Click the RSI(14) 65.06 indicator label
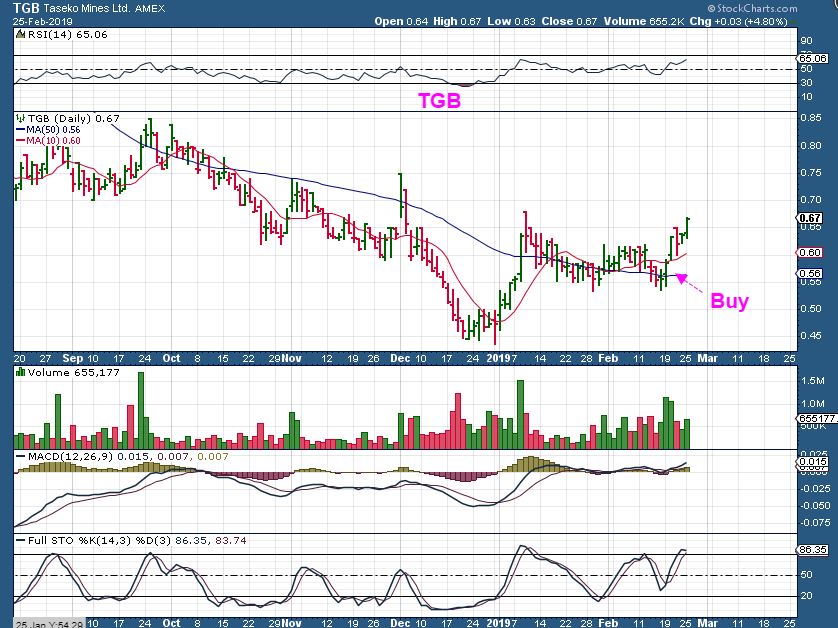The image size is (838, 628). [67, 34]
